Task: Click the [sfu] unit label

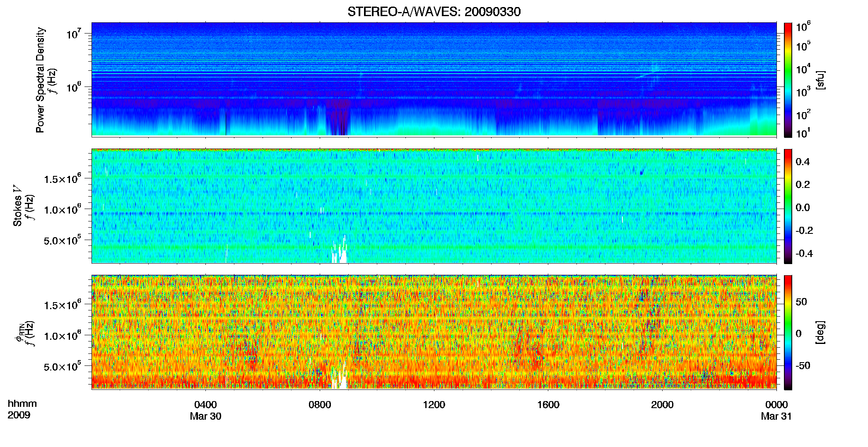Action: [820, 80]
